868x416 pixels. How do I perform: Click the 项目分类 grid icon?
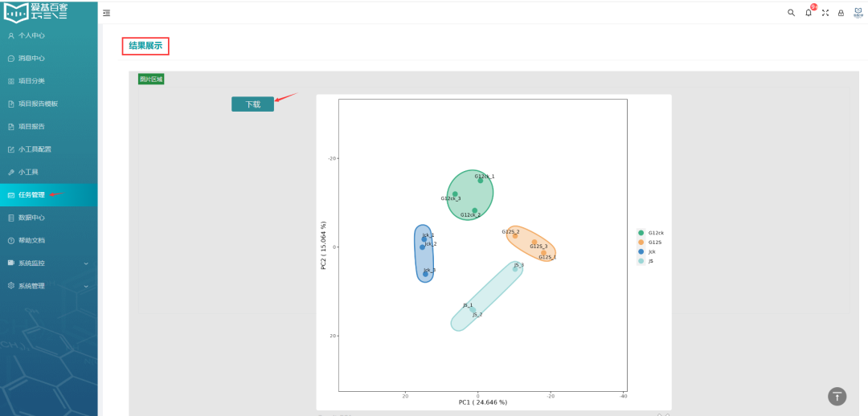coord(11,81)
